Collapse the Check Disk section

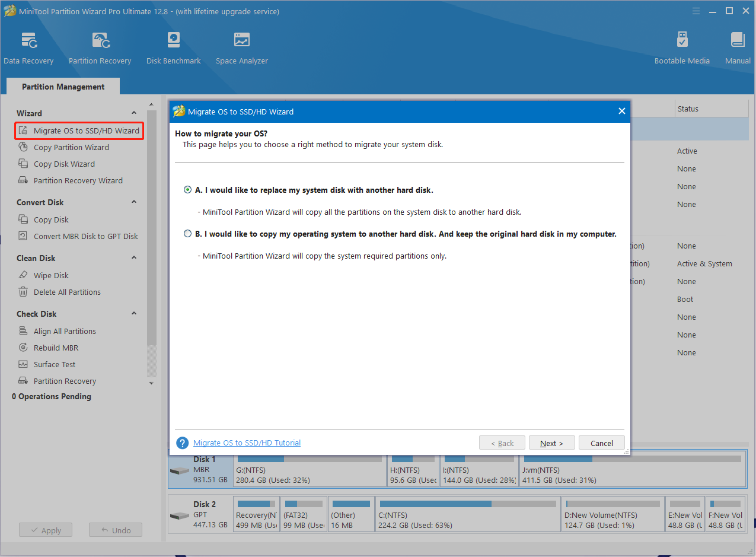coord(134,313)
